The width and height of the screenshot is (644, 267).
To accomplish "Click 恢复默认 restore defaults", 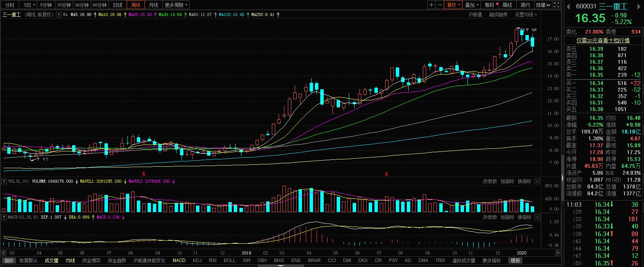I will click(29, 261).
